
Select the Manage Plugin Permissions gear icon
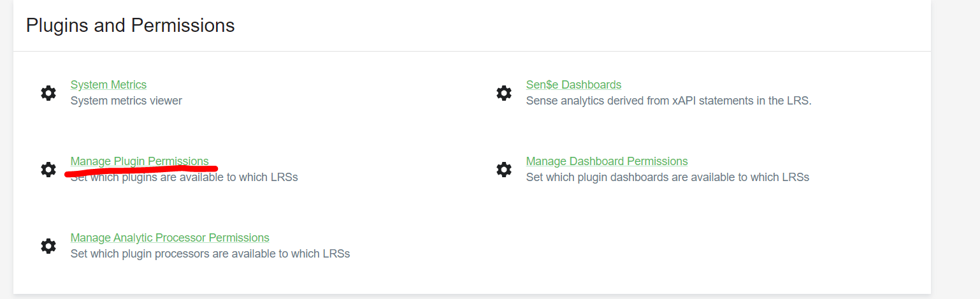click(48, 170)
